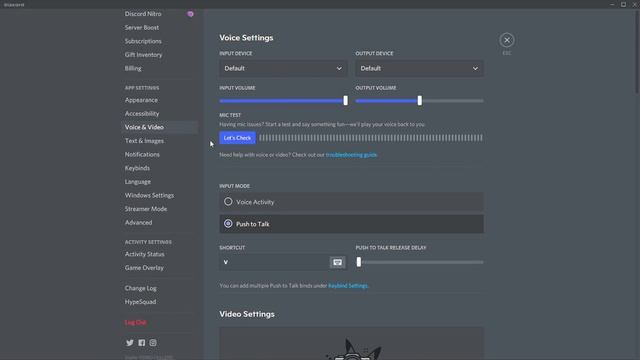Start mic test with Let's Check button
640x360 pixels.
[238, 138]
